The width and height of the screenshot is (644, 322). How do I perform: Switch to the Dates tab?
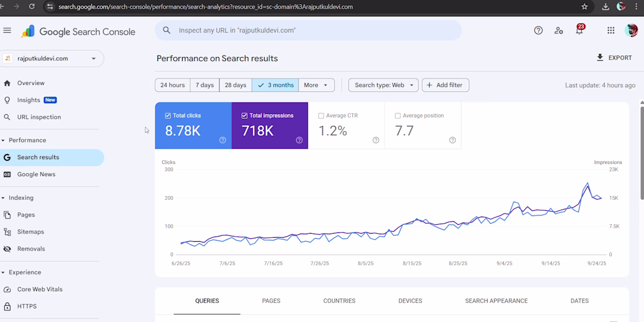tap(580, 301)
